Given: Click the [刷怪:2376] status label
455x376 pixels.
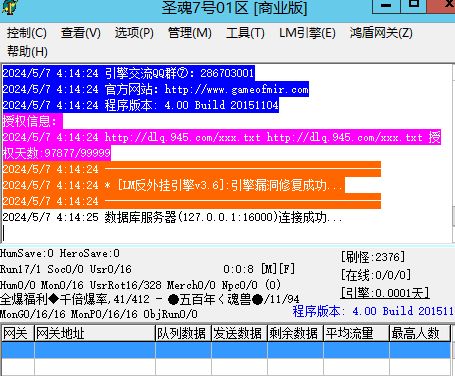Looking at the screenshot, I should click(373, 257).
